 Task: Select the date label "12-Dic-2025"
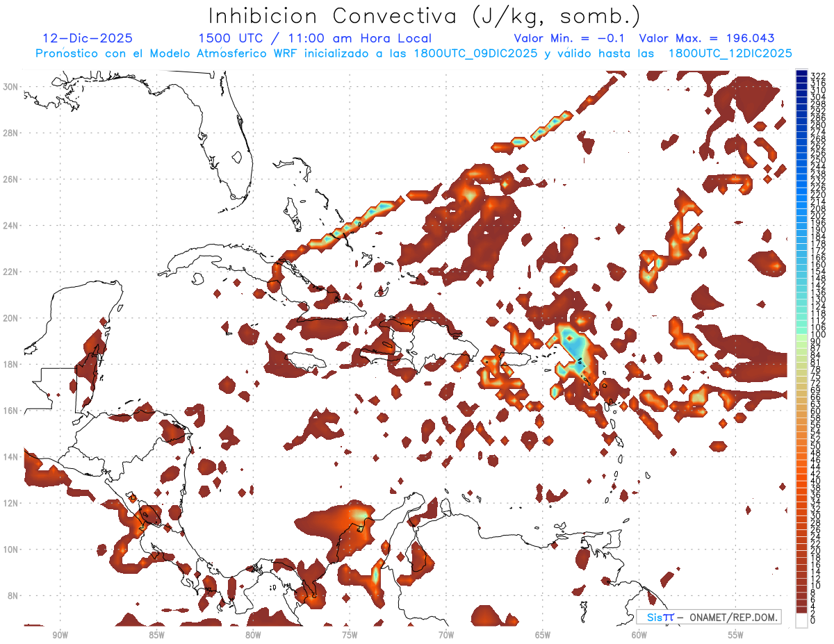(88, 39)
